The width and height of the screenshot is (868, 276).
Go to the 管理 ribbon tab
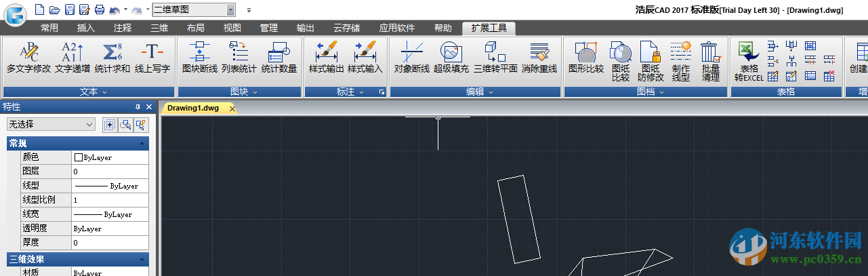pos(269,28)
